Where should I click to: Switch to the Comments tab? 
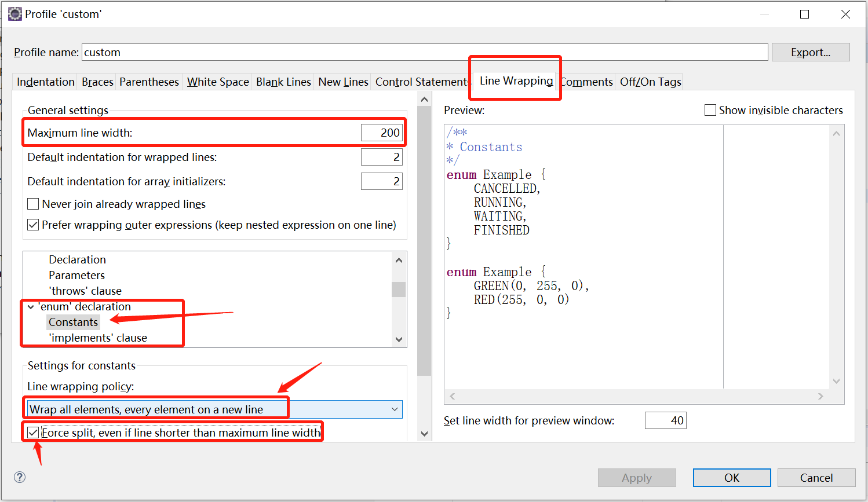point(586,82)
